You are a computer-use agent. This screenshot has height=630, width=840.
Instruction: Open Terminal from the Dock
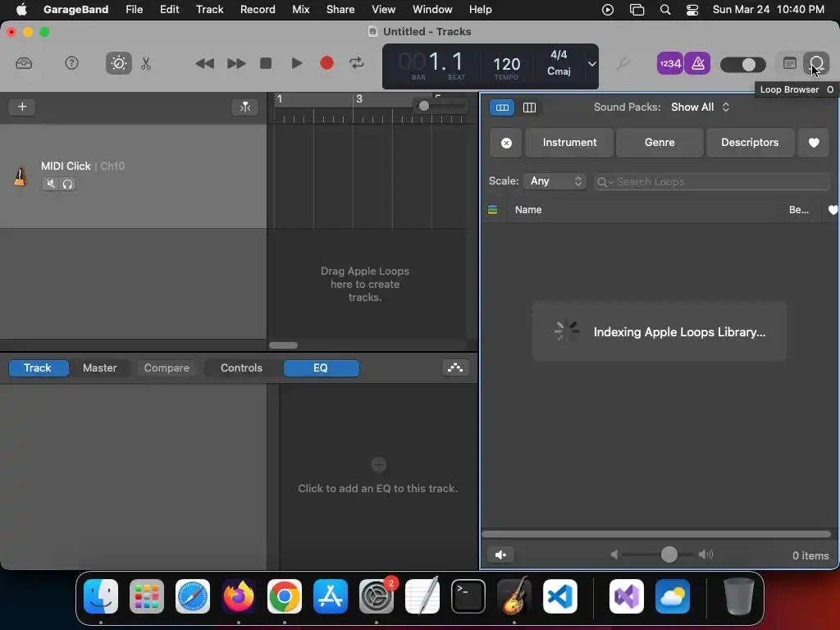click(x=468, y=596)
